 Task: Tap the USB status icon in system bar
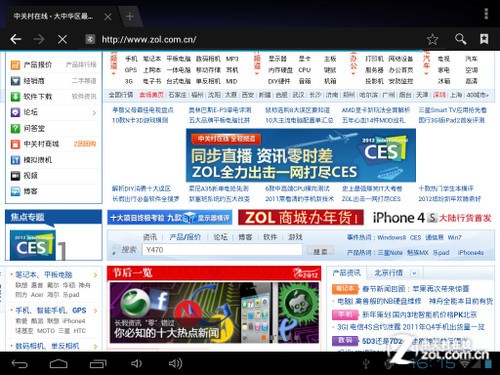(x=366, y=364)
